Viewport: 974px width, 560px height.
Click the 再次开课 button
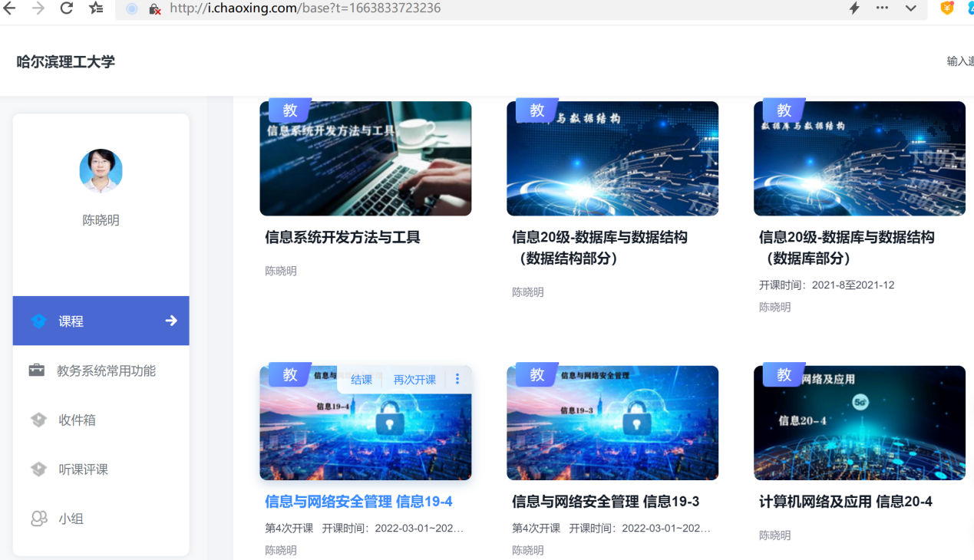(414, 380)
